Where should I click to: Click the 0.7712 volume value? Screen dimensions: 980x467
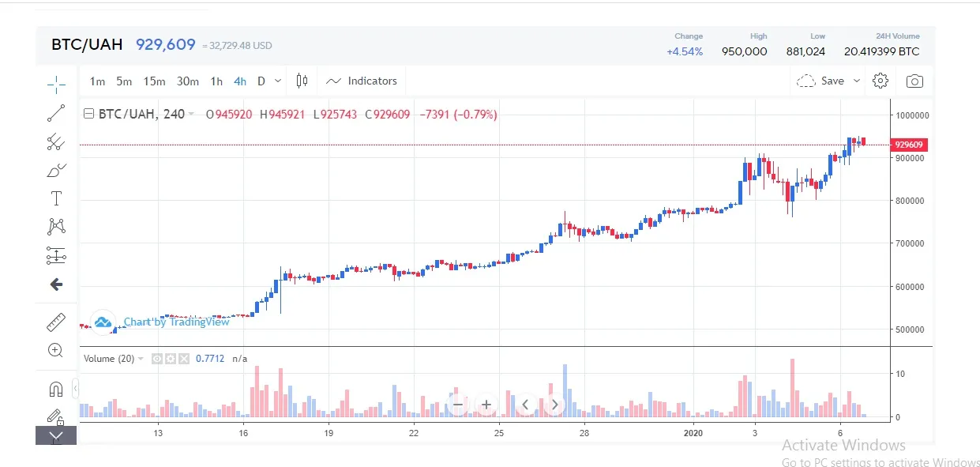tap(210, 359)
